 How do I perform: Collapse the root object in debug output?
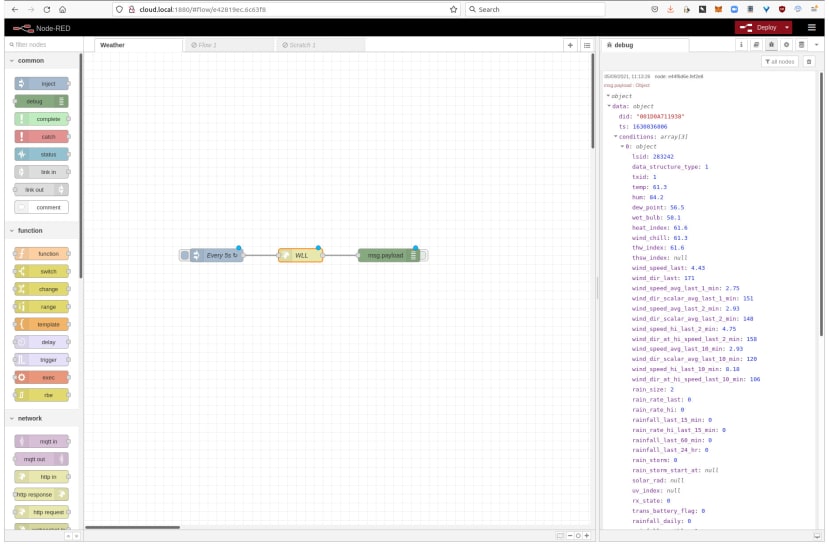pos(608,96)
